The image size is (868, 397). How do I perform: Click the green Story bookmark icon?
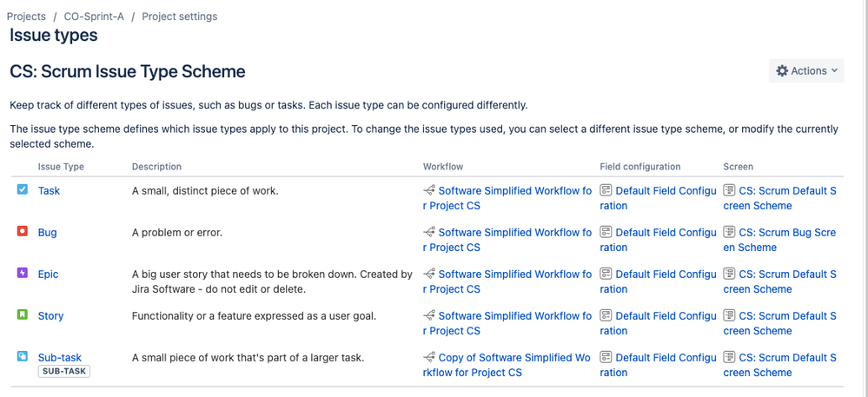pos(22,315)
